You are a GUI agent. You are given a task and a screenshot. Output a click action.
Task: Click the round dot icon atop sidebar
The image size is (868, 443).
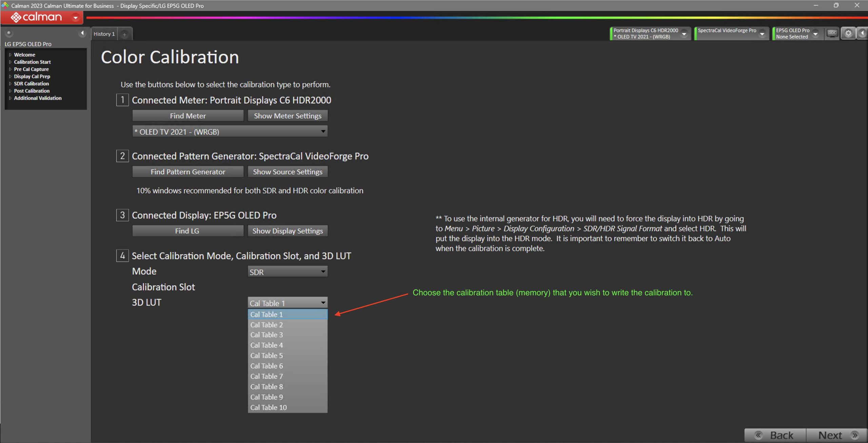click(x=9, y=33)
